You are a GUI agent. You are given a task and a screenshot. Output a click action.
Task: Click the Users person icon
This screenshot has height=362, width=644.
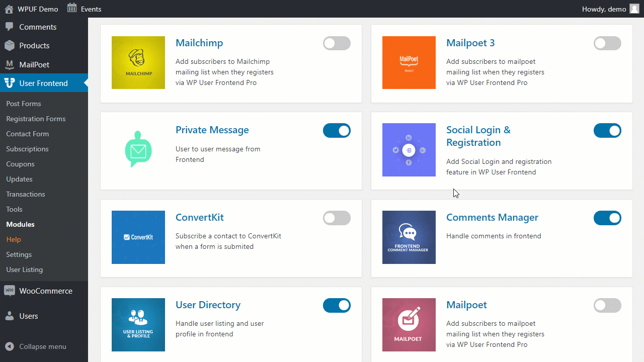[10, 316]
